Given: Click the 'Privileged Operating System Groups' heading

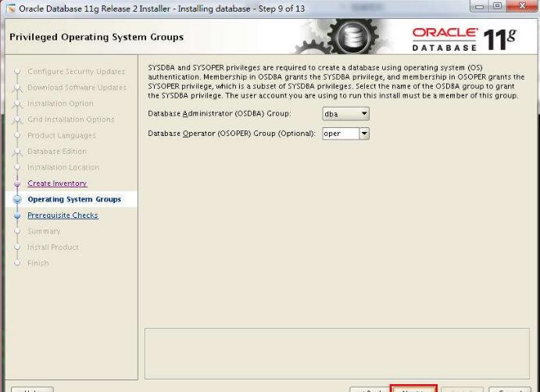Looking at the screenshot, I should click(x=96, y=37).
